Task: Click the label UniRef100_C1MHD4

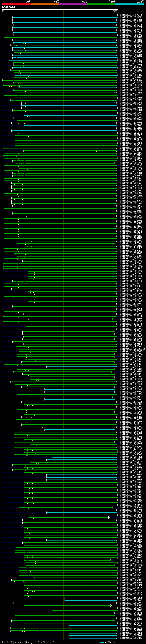Action: pos(131,108)
